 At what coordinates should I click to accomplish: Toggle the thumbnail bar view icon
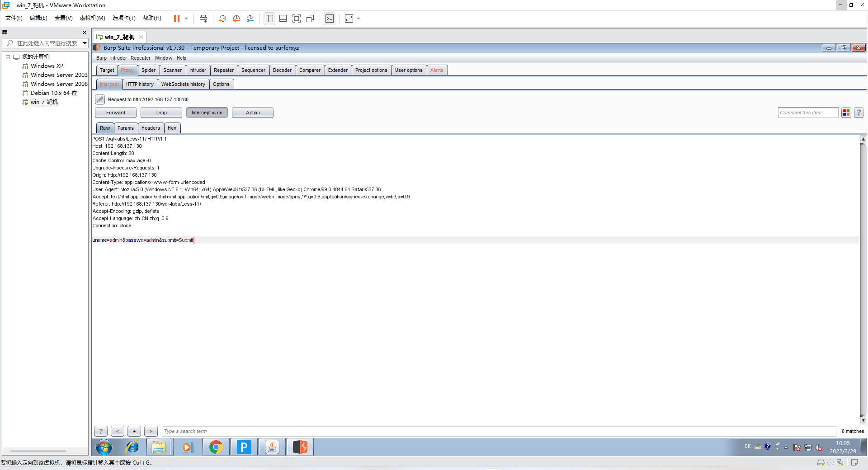tap(283, 19)
